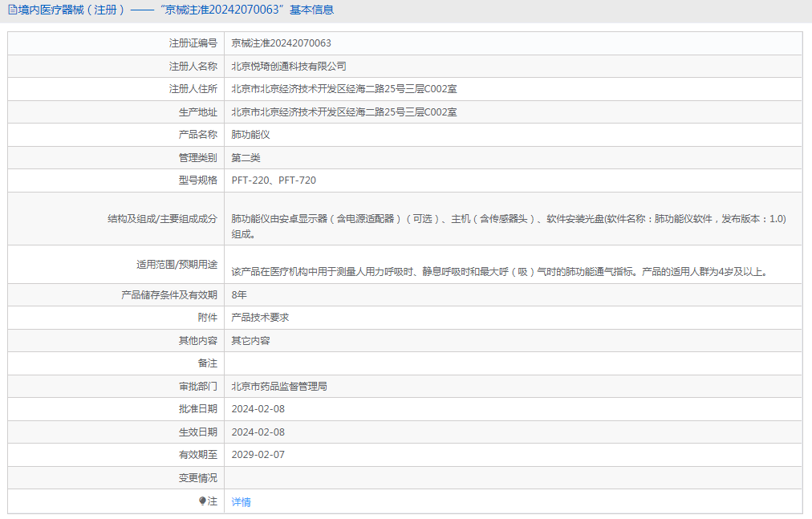This screenshot has width=812, height=519.
Task: Click the document icon beside the page title
Action: point(12,10)
